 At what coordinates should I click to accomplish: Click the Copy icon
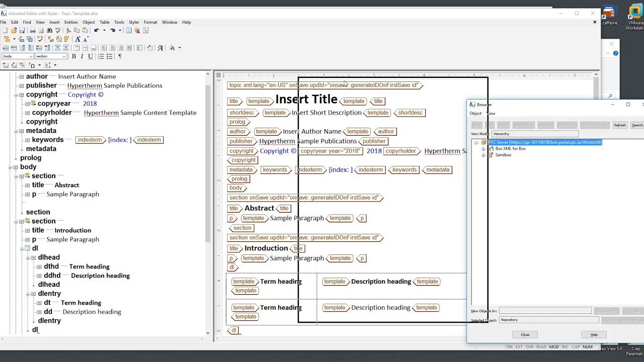tap(76, 30)
